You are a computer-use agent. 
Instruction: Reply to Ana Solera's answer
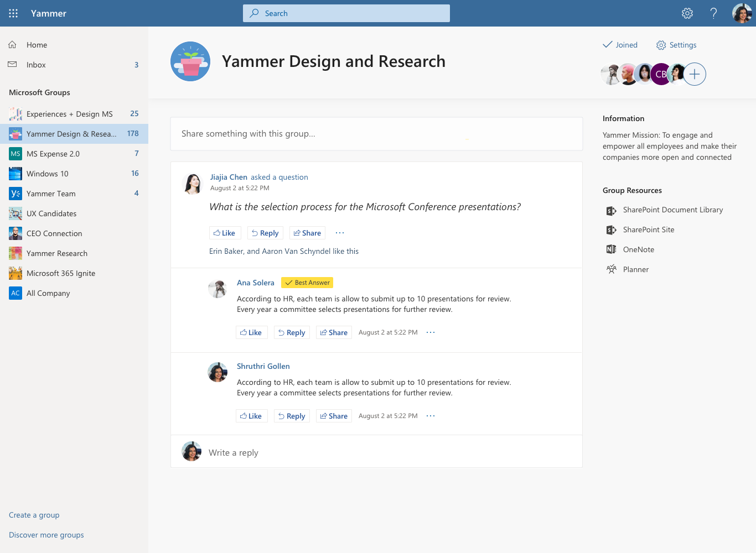pyautogui.click(x=292, y=332)
